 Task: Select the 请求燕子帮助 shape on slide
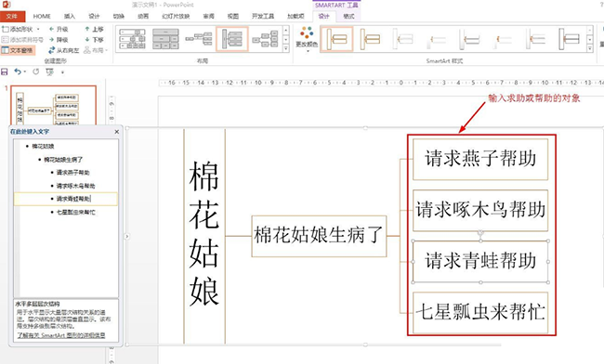[x=480, y=159]
